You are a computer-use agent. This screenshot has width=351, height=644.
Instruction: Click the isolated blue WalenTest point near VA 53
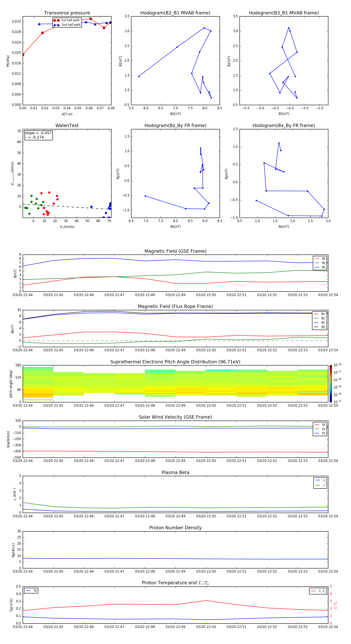[x=91, y=207]
